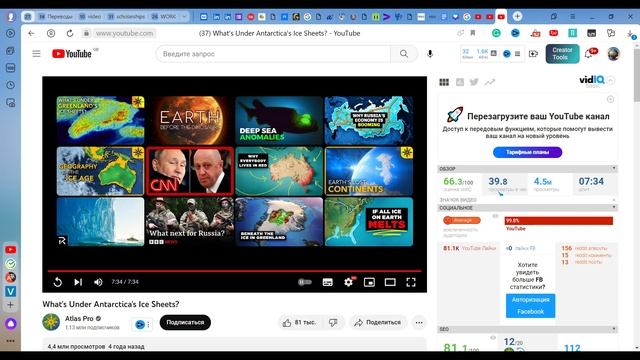The width and height of the screenshot is (640, 360).
Task: Toggle autoplay switch in player
Action: pyautogui.click(x=305, y=282)
